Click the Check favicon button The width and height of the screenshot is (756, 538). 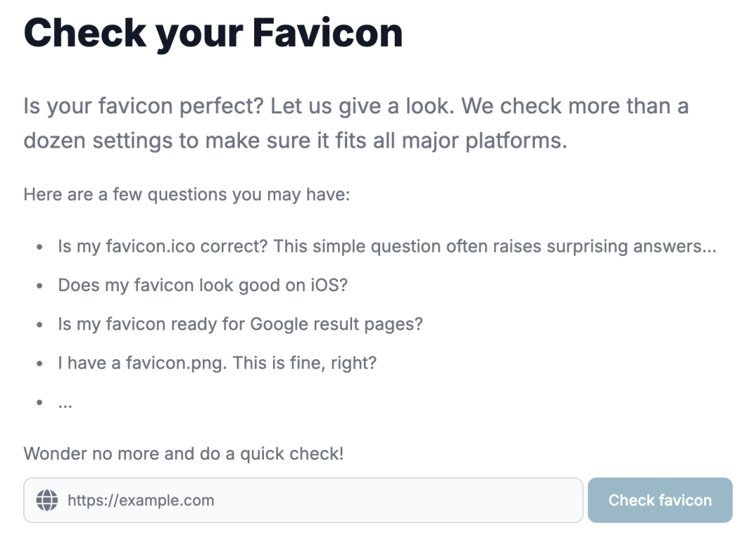point(660,500)
